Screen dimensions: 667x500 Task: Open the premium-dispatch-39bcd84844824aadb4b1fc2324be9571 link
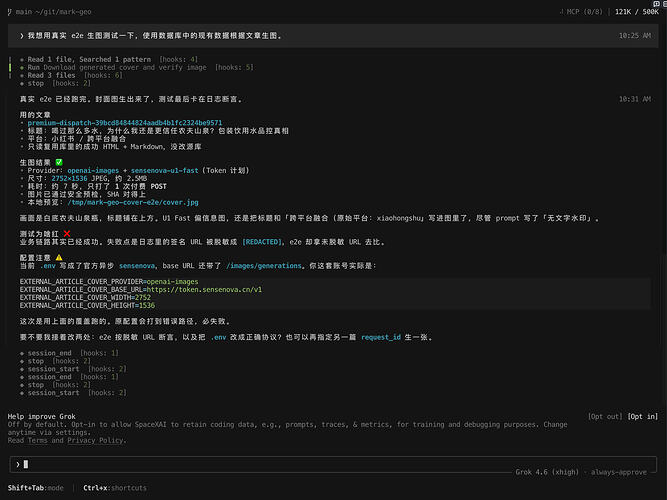125,123
